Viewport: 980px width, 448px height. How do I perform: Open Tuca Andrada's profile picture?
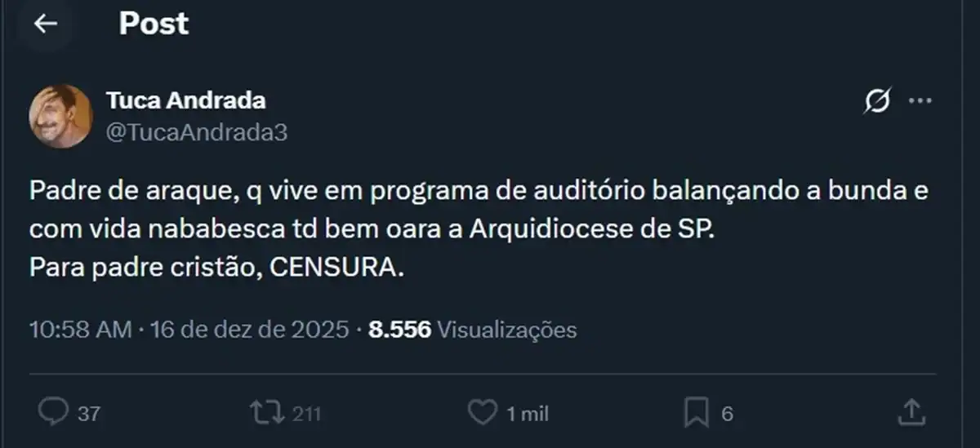tap(61, 116)
